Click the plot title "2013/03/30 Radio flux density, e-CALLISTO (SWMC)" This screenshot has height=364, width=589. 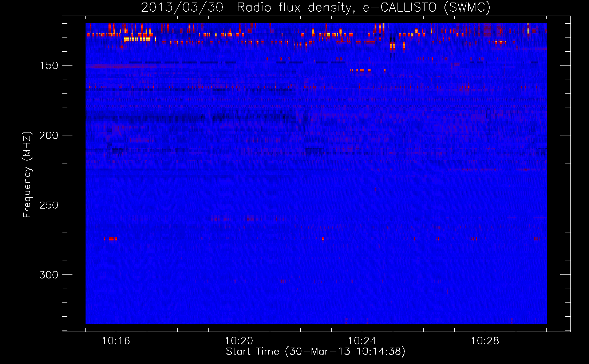pyautogui.click(x=316, y=7)
